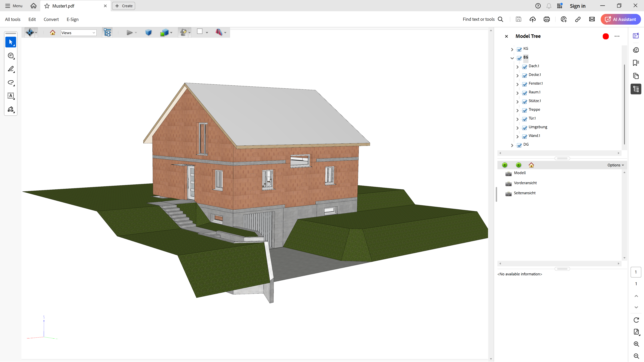644x362 pixels.
Task: Open the All tools menu
Action: click(13, 19)
